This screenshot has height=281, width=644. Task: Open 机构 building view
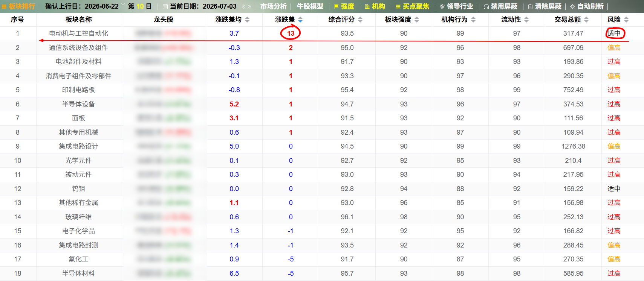click(375, 6)
